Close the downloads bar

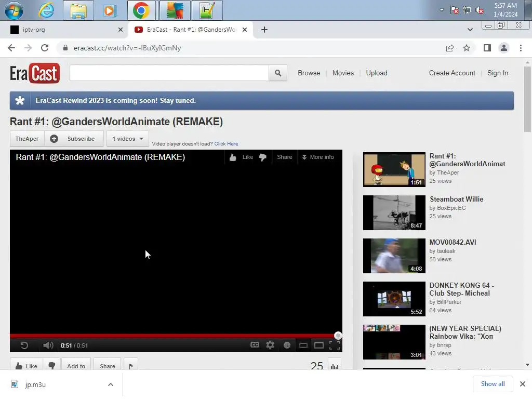coord(523,384)
